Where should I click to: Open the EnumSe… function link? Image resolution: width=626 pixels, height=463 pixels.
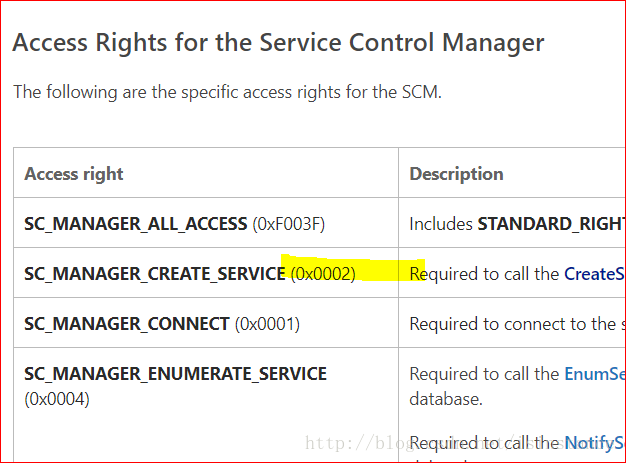click(595, 374)
